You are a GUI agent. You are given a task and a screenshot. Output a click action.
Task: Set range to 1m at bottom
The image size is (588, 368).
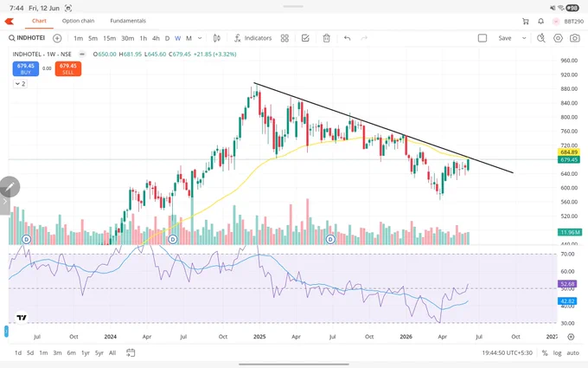point(43,352)
